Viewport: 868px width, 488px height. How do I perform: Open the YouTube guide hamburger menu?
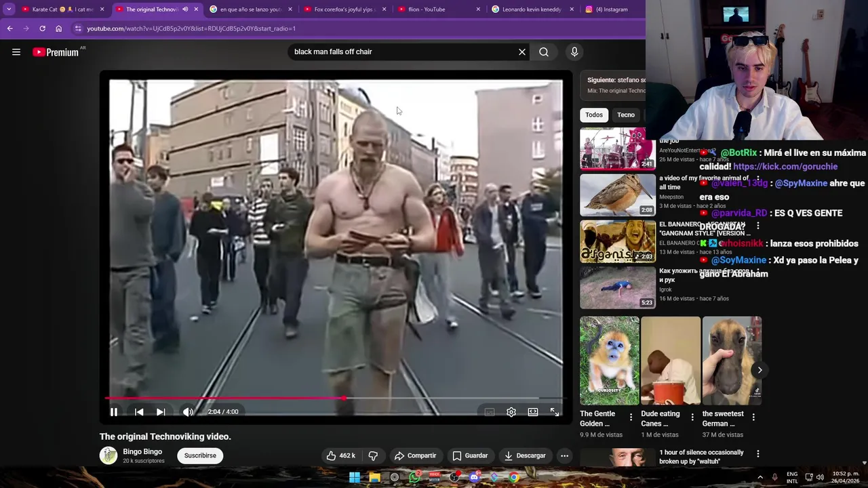pos(16,52)
